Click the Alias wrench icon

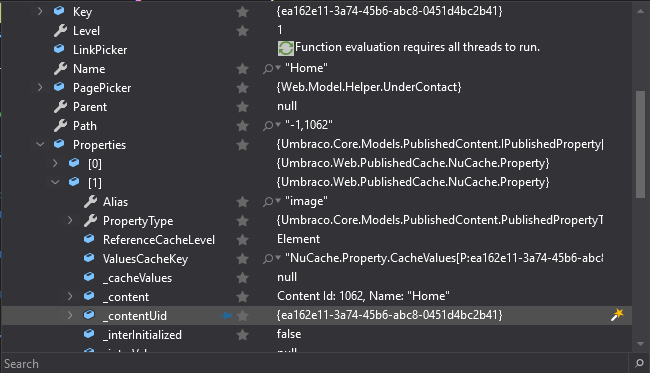pyautogui.click(x=90, y=201)
